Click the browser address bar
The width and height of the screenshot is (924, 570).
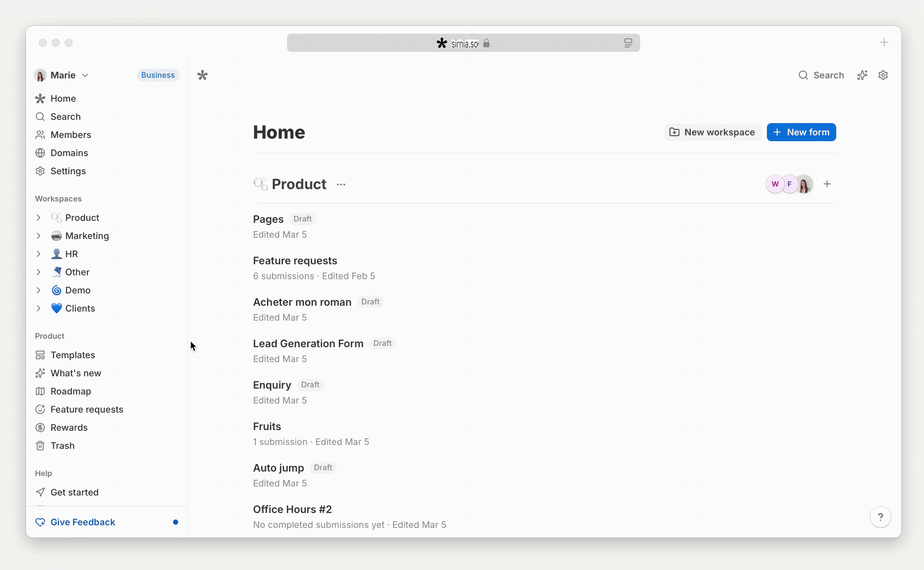tap(463, 43)
